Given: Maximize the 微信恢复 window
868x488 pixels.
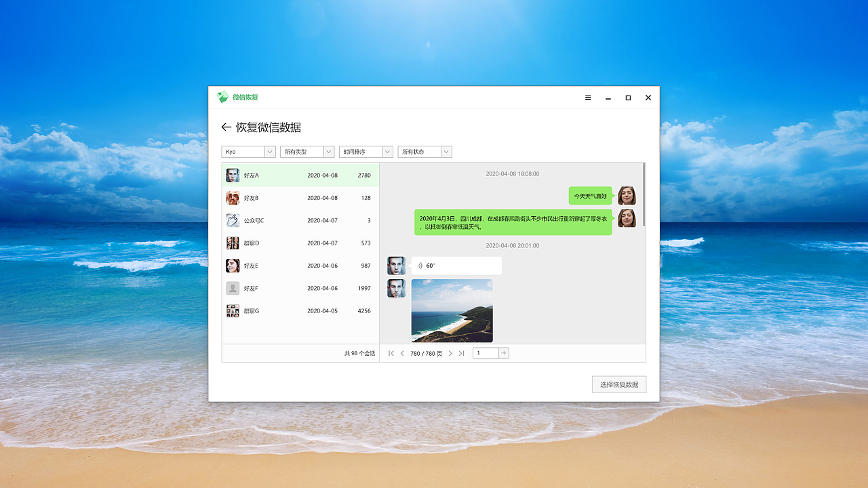Looking at the screenshot, I should click(x=628, y=98).
